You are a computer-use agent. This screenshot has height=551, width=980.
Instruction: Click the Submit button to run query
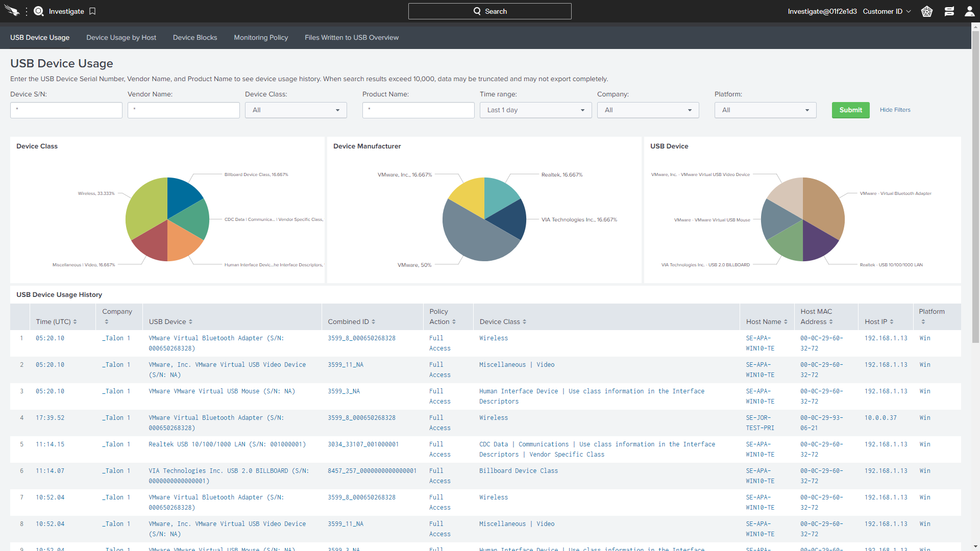[850, 110]
